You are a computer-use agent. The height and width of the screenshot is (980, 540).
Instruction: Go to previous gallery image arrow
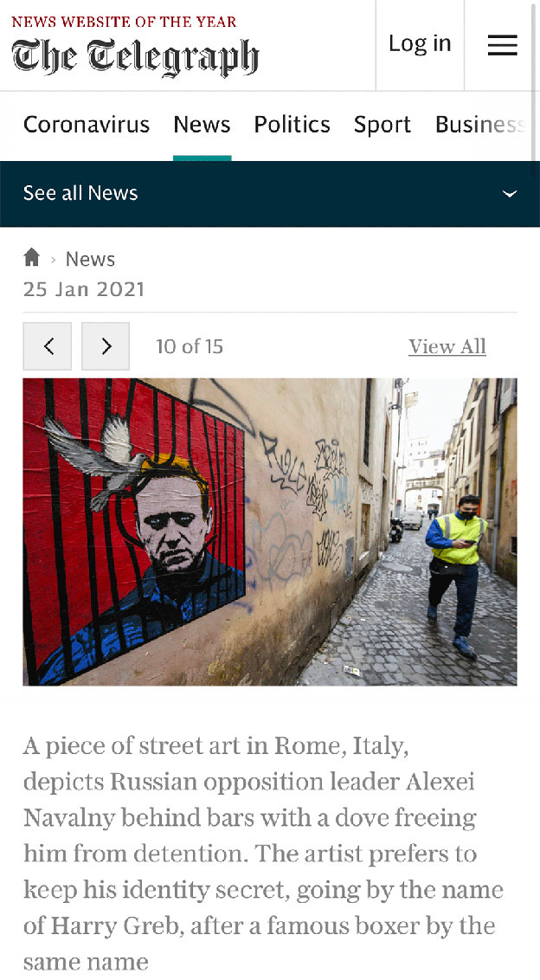point(48,346)
